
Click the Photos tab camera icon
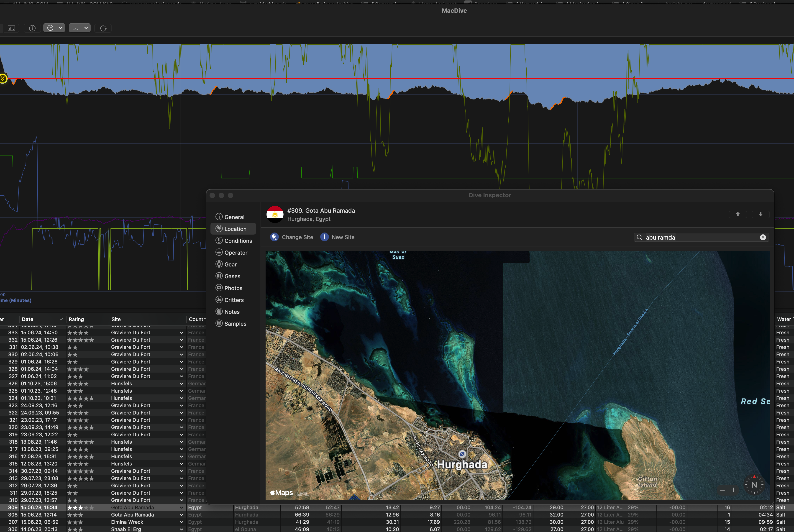pos(219,288)
